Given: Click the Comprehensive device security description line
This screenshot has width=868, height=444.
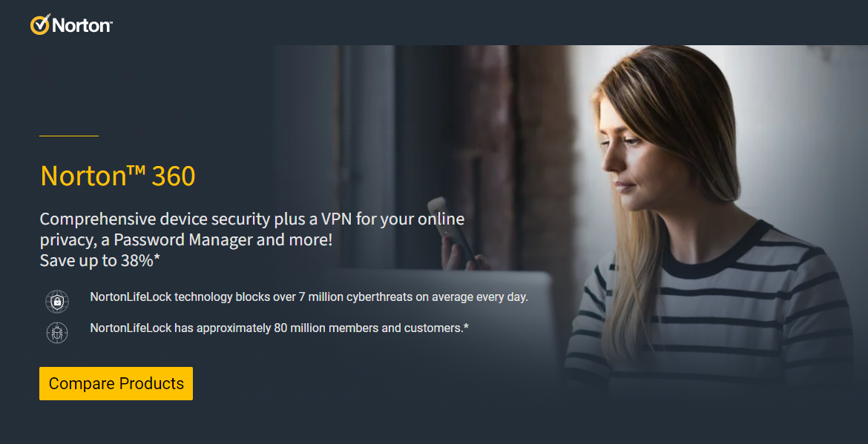Looking at the screenshot, I should click(252, 219).
